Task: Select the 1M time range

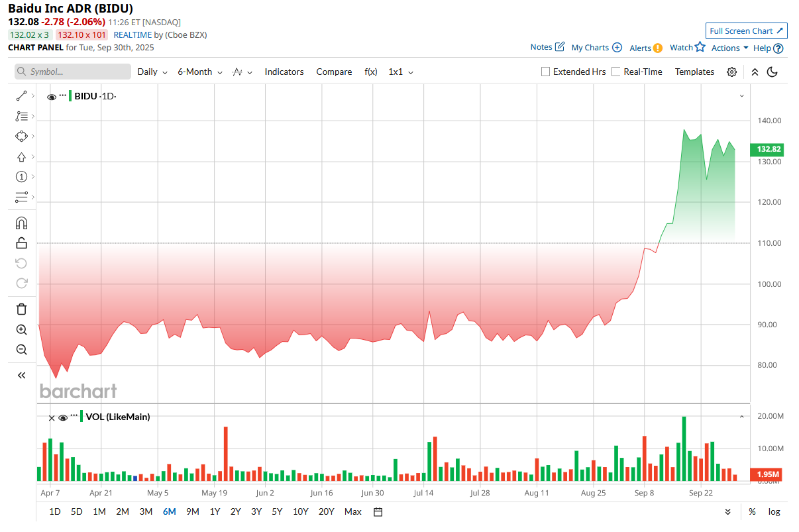Action: coord(99,511)
